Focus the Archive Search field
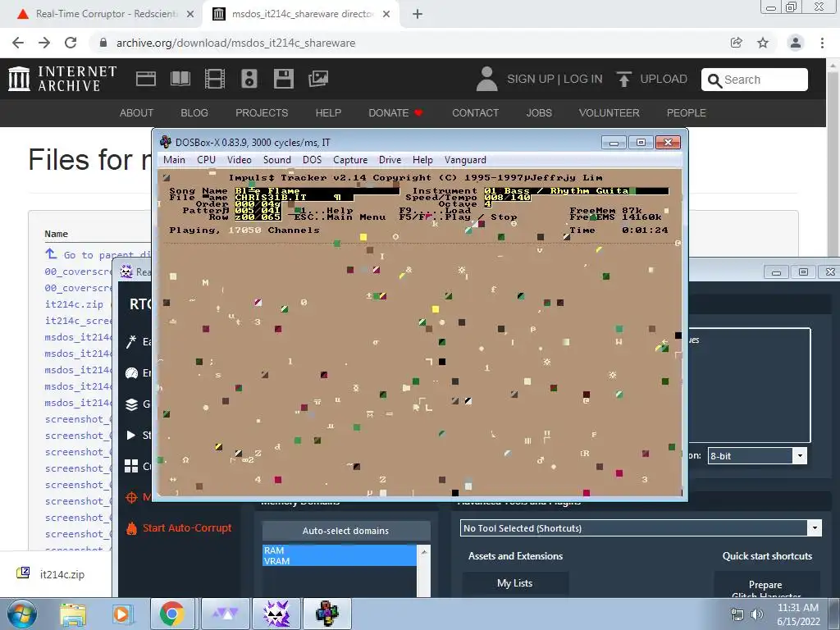840x630 pixels. click(x=755, y=80)
